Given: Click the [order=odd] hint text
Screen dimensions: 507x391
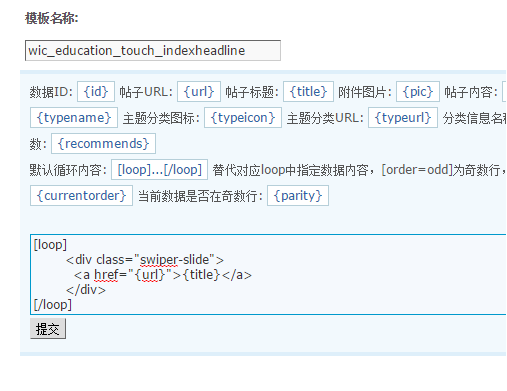Looking at the screenshot, I should coord(417,170).
